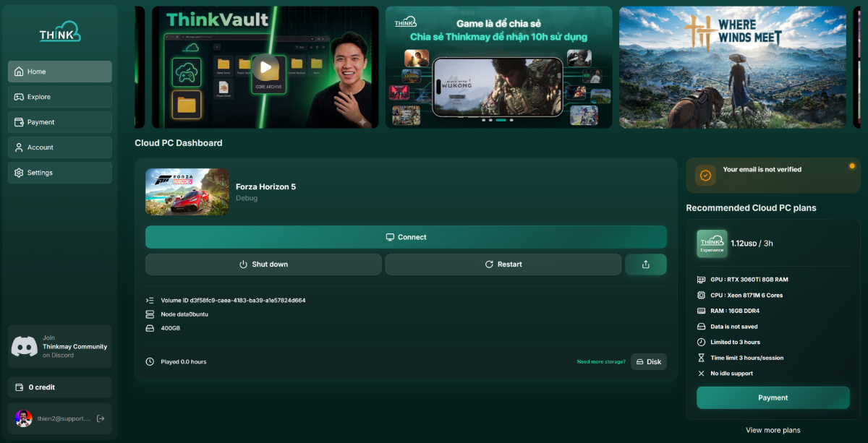Click the orange notification dot
The image size is (868, 443).
click(852, 166)
